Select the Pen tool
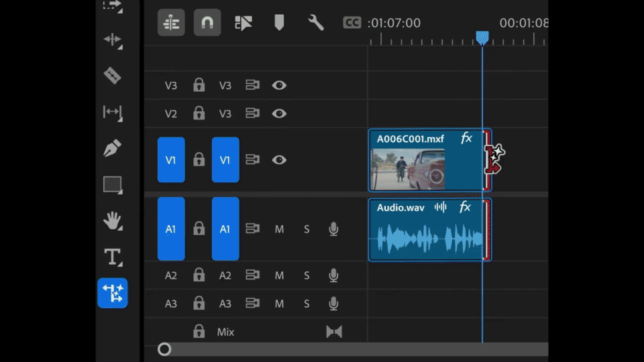 (x=112, y=148)
